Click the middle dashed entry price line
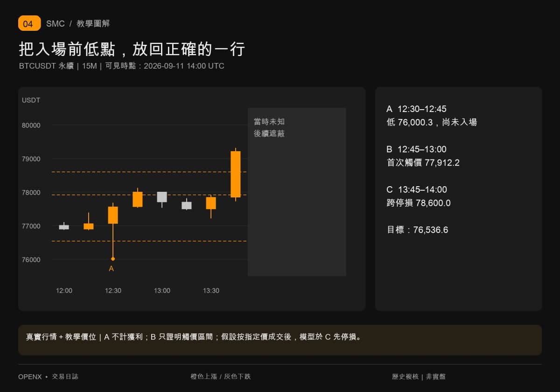560x392 pixels. tap(149, 195)
